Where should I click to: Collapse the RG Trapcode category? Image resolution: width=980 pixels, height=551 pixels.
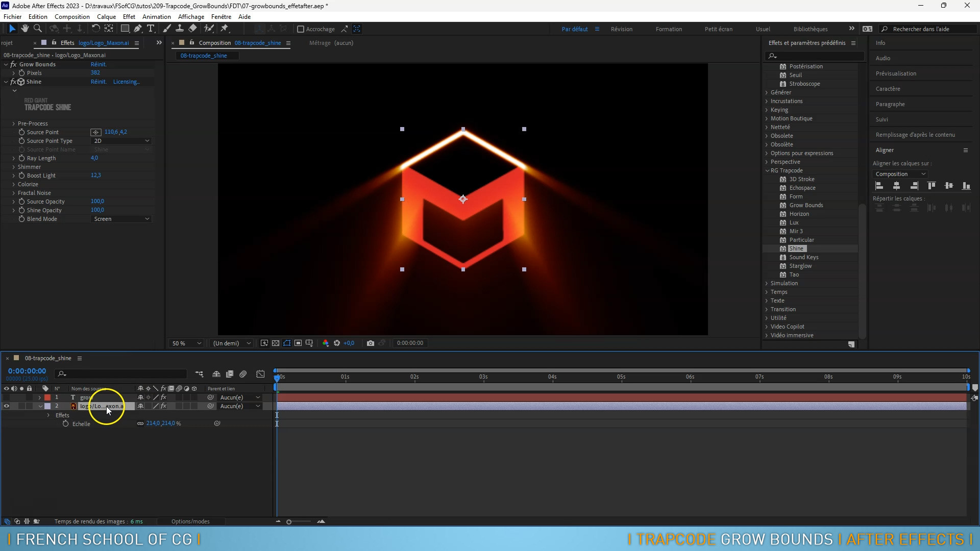pyautogui.click(x=767, y=170)
